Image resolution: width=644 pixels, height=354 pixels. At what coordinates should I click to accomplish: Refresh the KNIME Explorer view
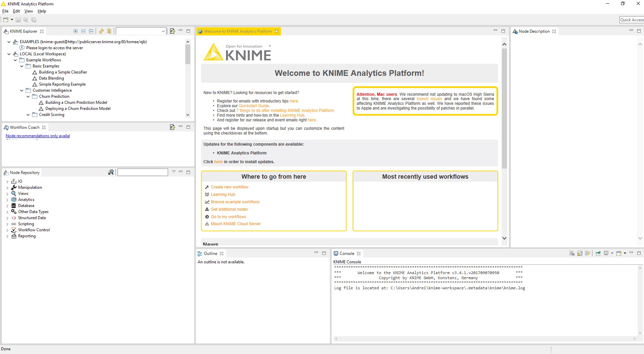101,31
